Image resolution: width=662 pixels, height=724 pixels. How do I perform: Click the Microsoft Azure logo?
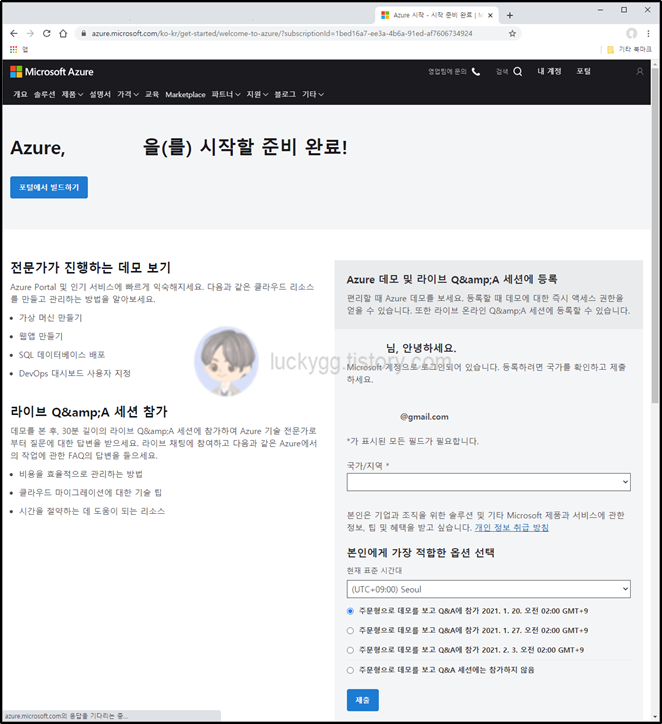coord(52,72)
